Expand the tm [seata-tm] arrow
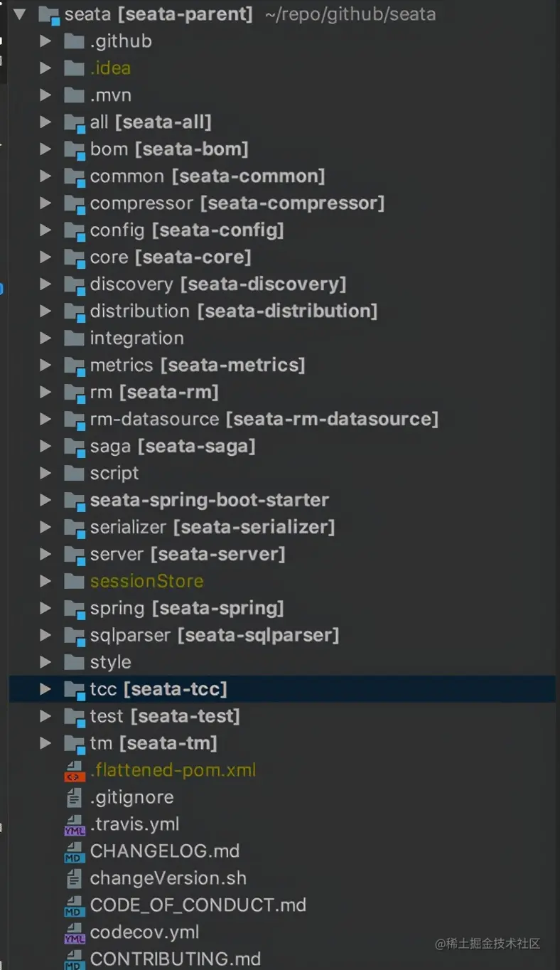This screenshot has height=970, width=560. (45, 743)
